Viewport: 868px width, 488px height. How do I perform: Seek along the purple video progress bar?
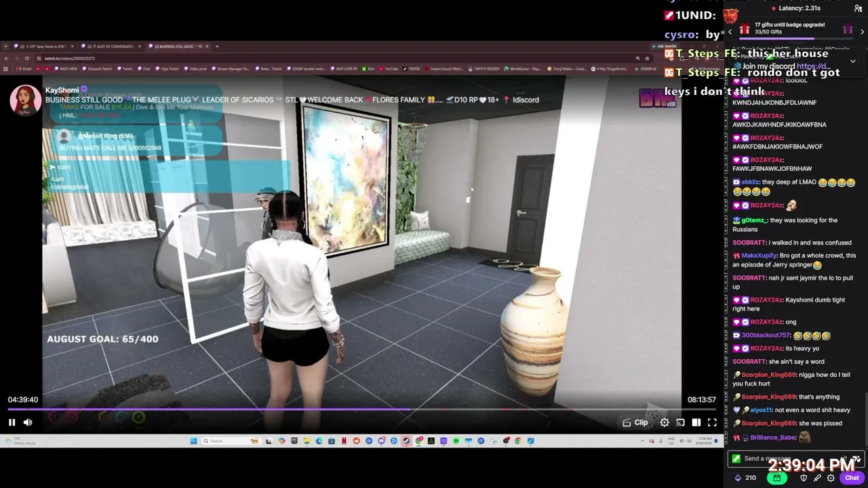pos(361,409)
